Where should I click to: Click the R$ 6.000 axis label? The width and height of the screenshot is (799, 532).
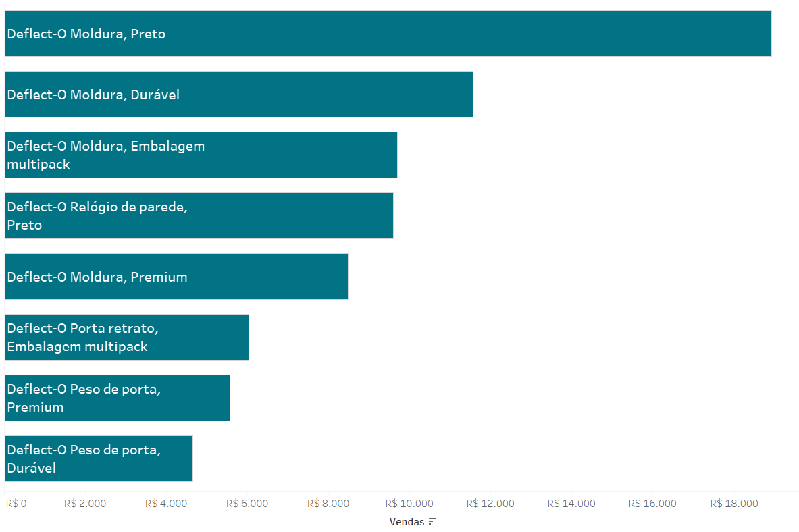(247, 504)
